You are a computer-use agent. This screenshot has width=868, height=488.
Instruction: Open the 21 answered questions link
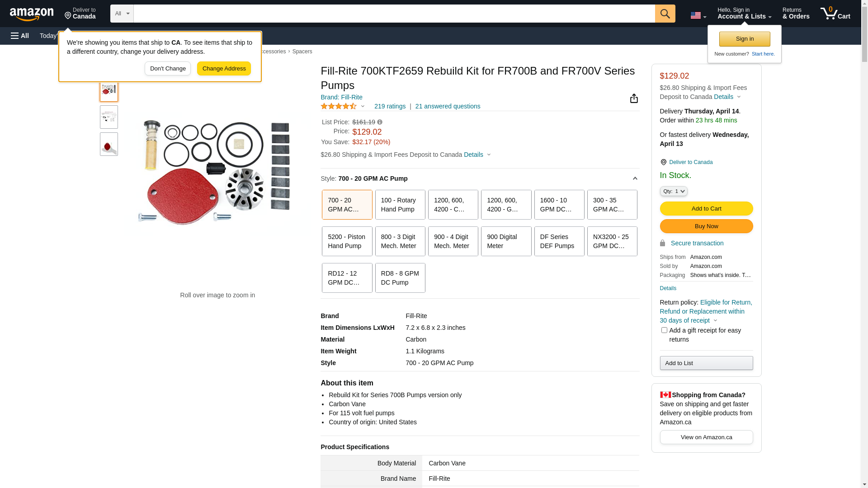coord(448,106)
